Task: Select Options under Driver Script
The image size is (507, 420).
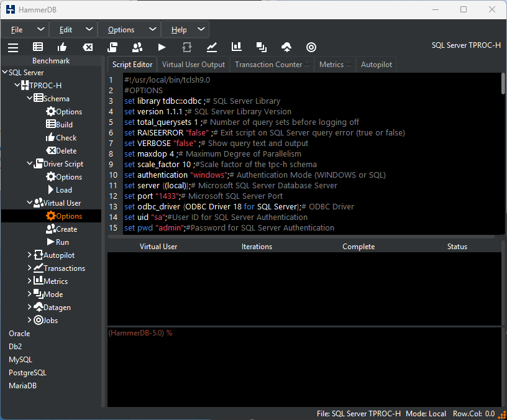Action: 64,177
